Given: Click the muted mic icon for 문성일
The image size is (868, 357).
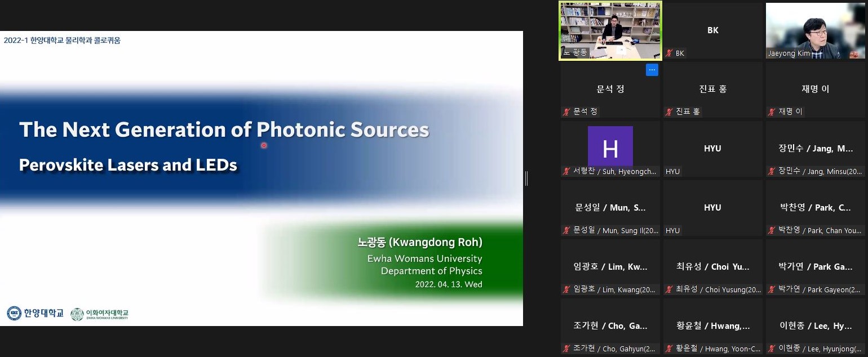Looking at the screenshot, I should tap(566, 230).
